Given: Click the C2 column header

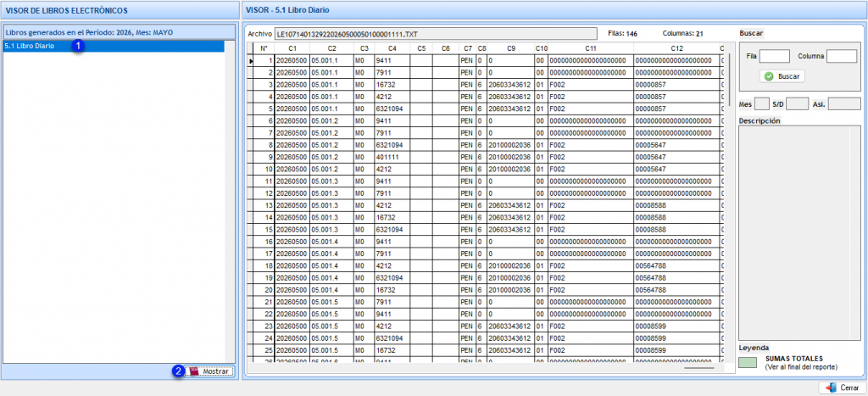Looking at the screenshot, I should 331,48.
